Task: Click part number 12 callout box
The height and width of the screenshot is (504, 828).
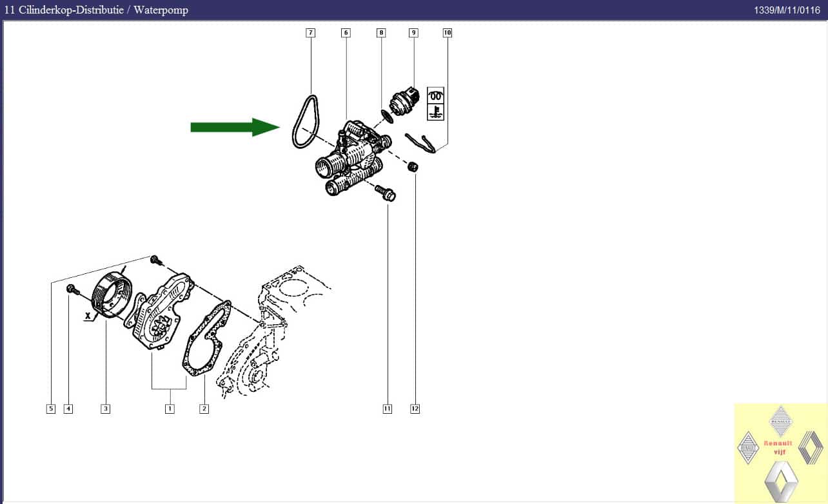Action: click(x=415, y=409)
